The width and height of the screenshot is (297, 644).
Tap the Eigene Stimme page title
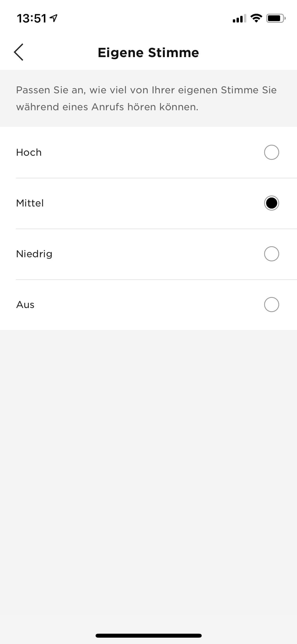[x=148, y=52]
